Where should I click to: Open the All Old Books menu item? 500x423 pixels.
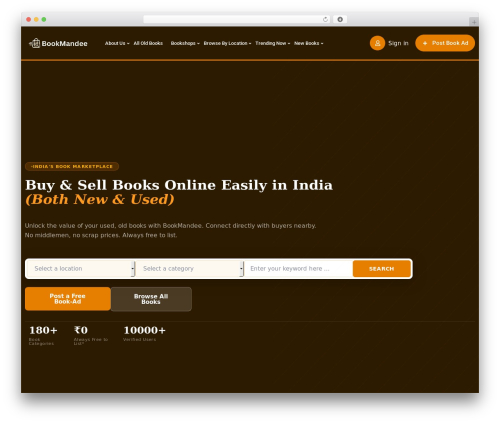click(148, 43)
